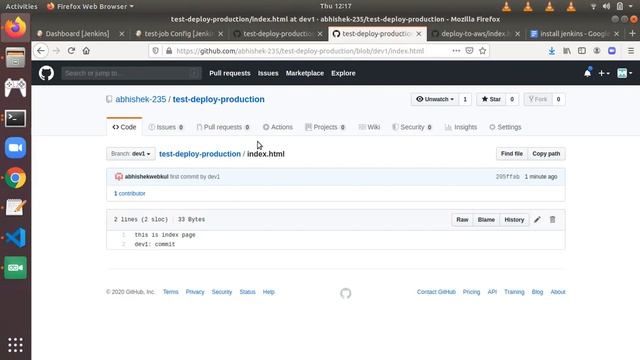Launch Google Chrome from dock
This screenshot has width=640, height=360.
point(16,178)
